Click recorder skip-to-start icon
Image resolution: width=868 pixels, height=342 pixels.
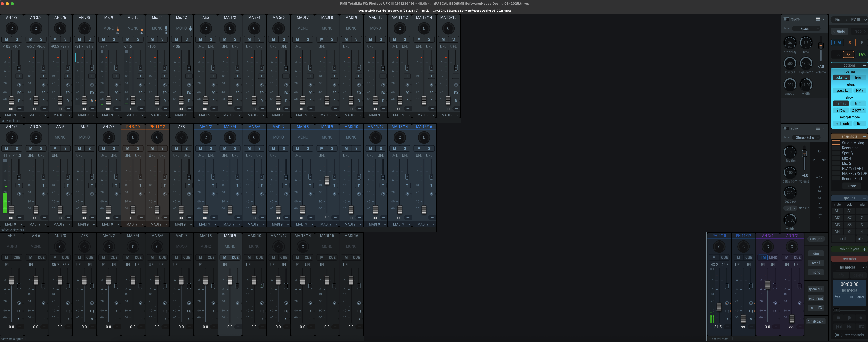(839, 327)
